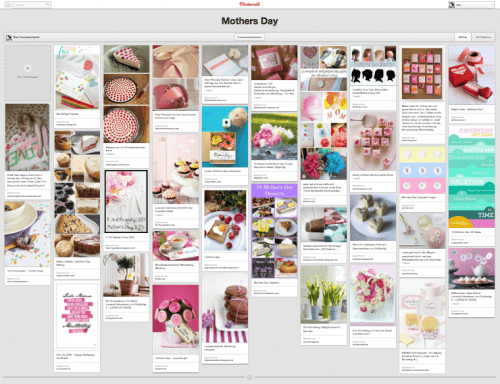Open the 'Mothers Day' board title
Screen dimensions: 500x384
click(249, 21)
